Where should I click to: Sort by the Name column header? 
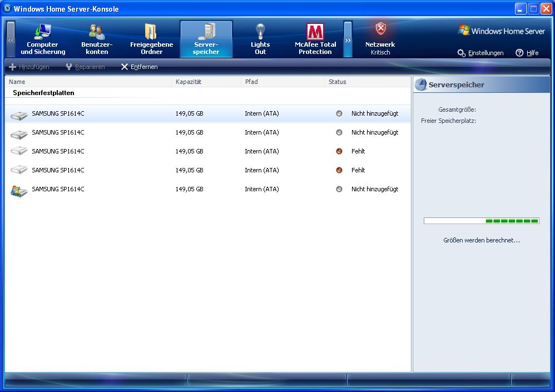click(88, 82)
